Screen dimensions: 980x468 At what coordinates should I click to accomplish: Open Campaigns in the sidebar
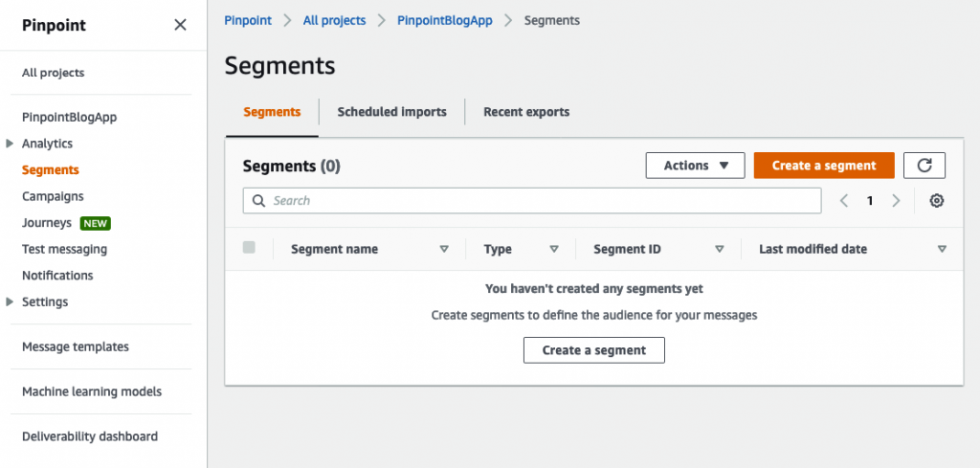pyautogui.click(x=53, y=196)
